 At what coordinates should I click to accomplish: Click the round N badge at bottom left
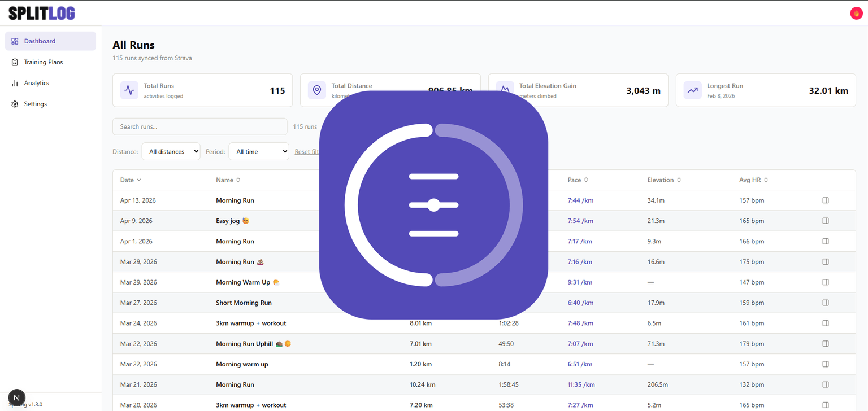point(17,398)
